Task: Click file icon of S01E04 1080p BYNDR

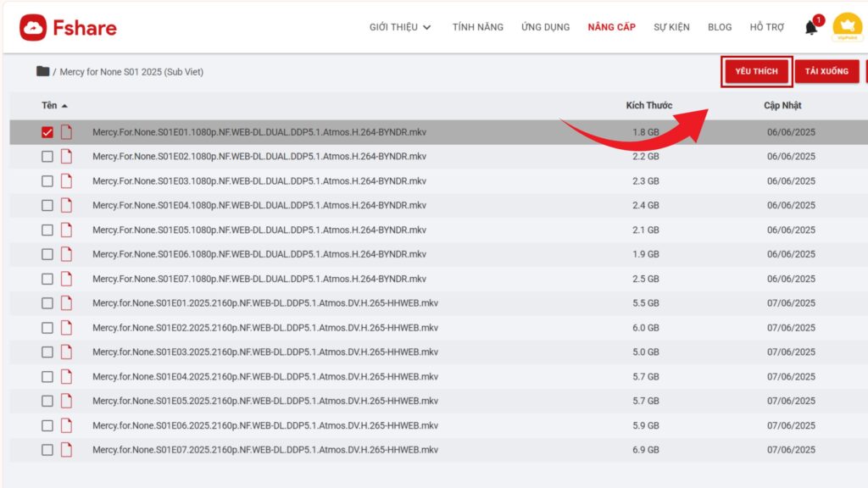Action: click(x=66, y=205)
